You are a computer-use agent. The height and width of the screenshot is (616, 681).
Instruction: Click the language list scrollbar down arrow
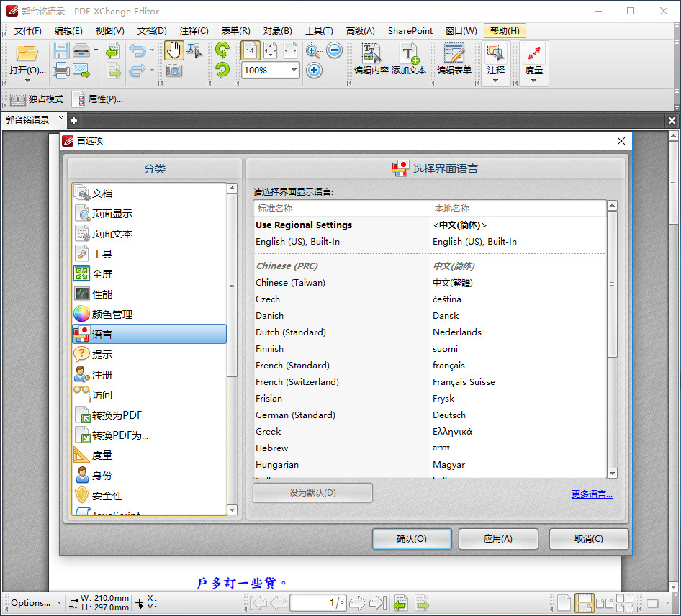pyautogui.click(x=612, y=473)
